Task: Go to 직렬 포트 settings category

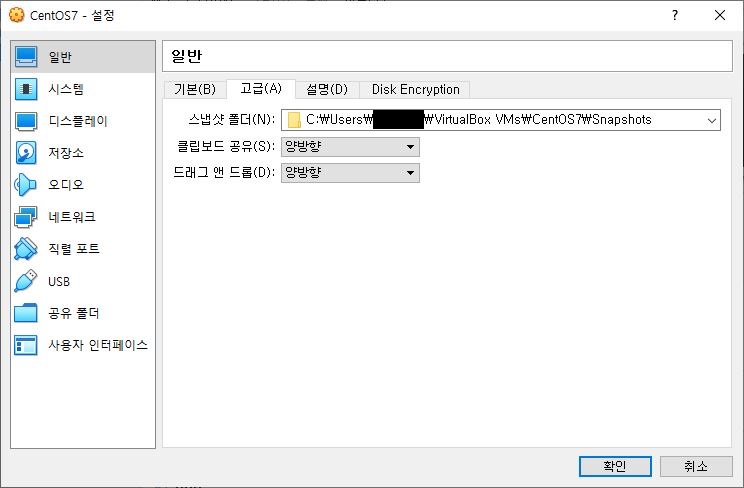Action: [x=83, y=249]
